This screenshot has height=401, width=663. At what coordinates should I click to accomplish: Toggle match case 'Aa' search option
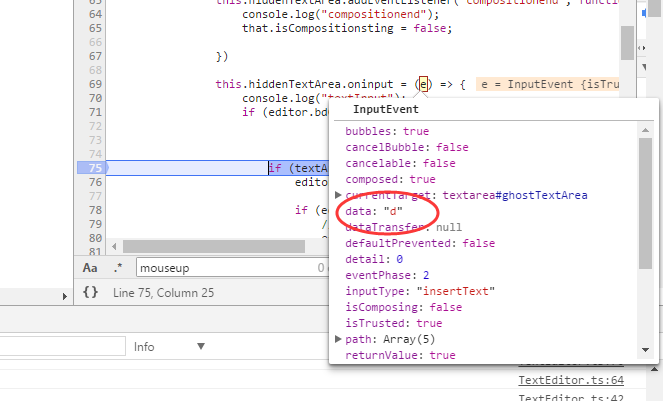point(90,268)
